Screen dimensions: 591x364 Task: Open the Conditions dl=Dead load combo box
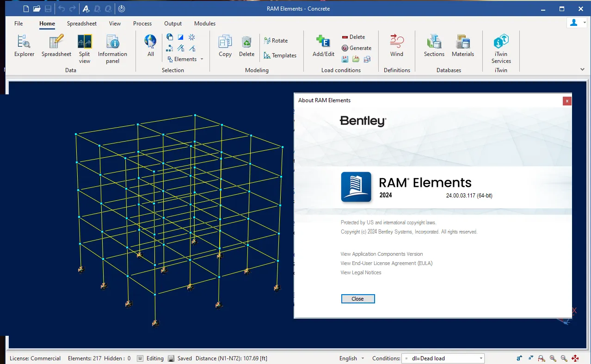pyautogui.click(x=443, y=358)
